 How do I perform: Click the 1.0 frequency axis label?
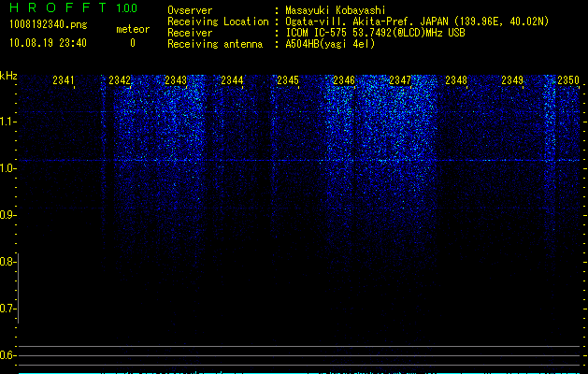pyautogui.click(x=7, y=168)
